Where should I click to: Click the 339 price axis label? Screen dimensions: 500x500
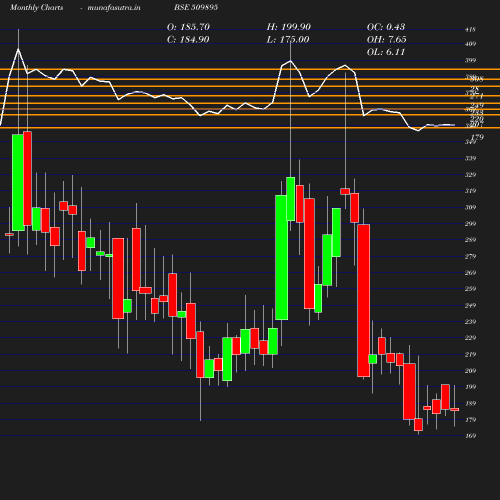pos(470,158)
